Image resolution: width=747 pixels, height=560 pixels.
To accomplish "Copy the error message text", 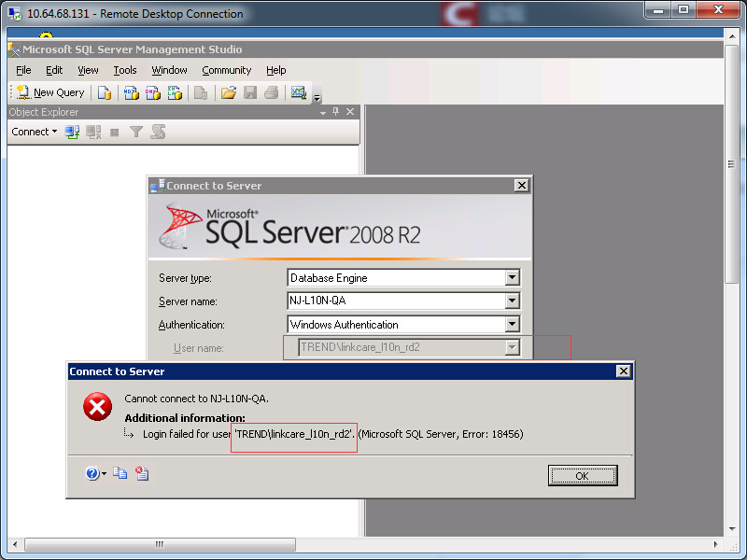I will point(120,473).
